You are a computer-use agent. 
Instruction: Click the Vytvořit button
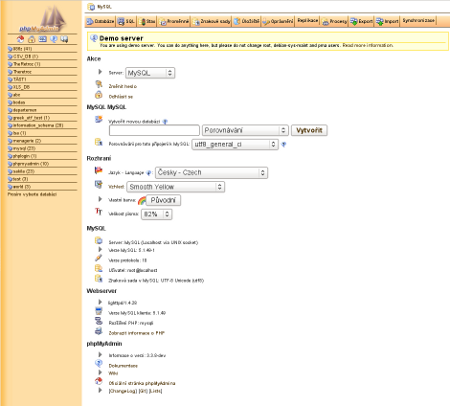309,130
